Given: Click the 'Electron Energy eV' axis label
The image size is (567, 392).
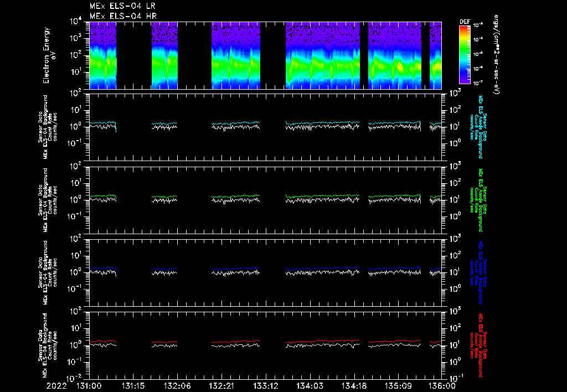Looking at the screenshot, I should click(48, 55).
